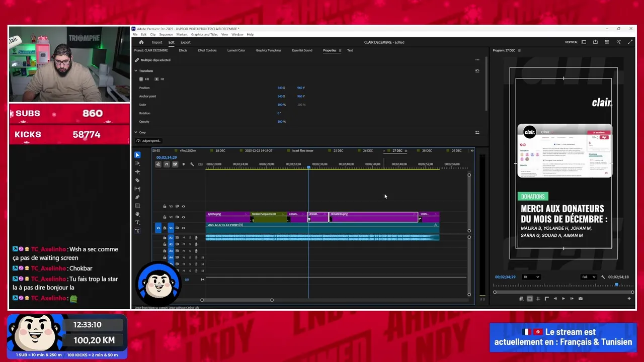
Task: Go to the Import workspace
Action: tap(157, 42)
